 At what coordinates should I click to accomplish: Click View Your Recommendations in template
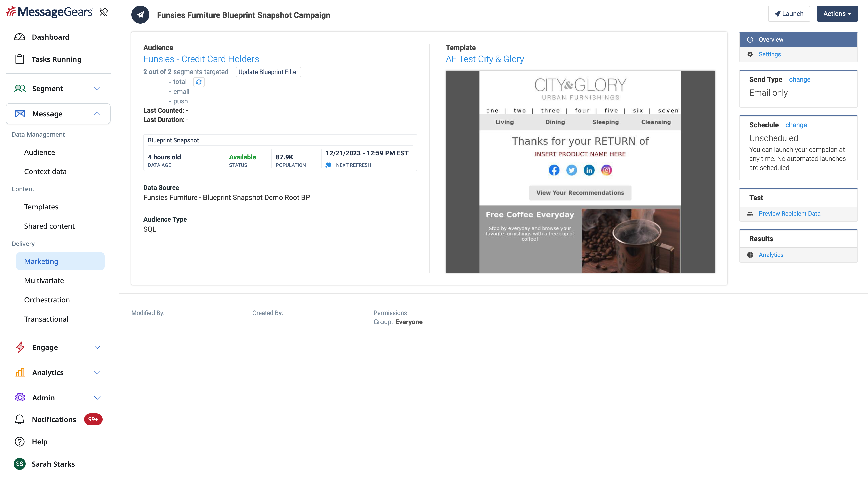(580, 193)
